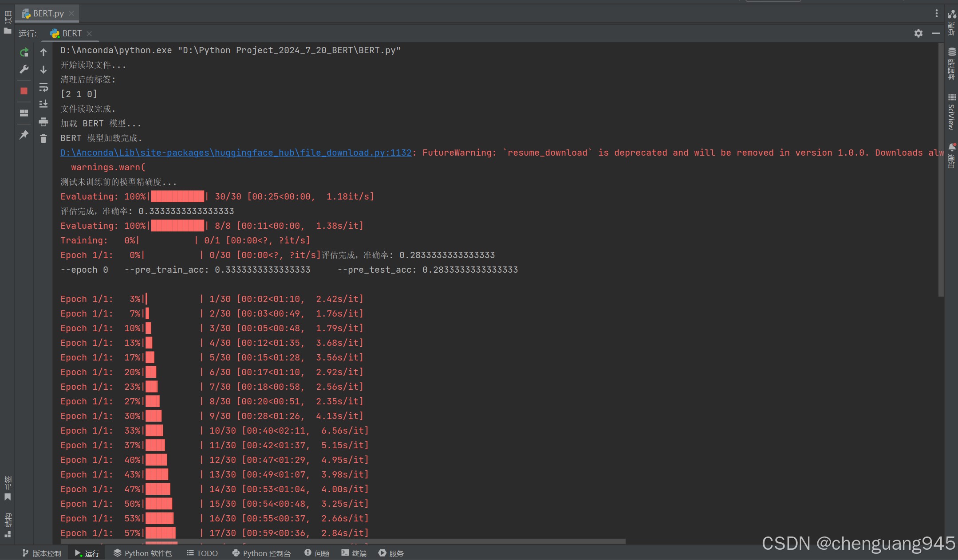
Task: Click the 'warnings.warn(' output line
Action: (108, 167)
